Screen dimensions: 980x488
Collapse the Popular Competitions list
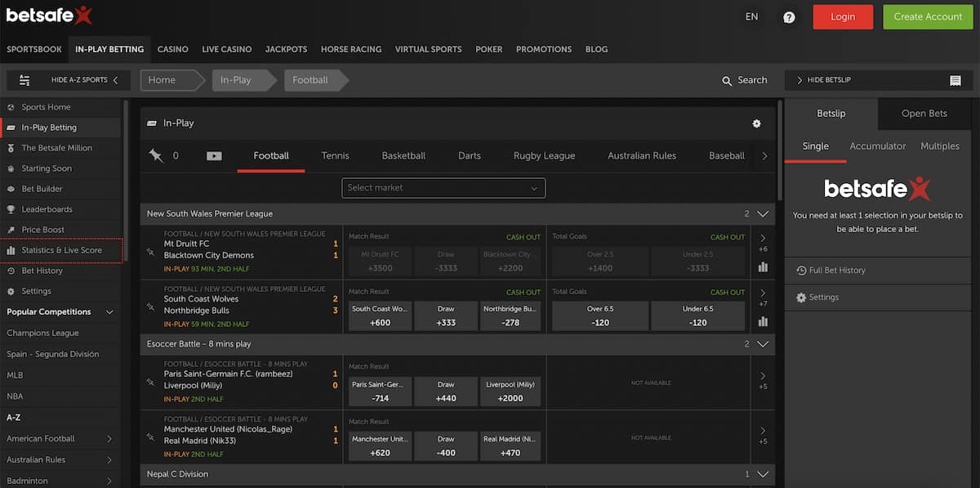tap(109, 312)
